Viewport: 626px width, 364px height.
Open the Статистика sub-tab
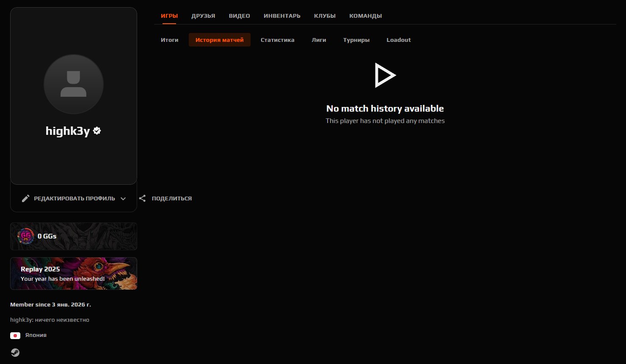(277, 40)
